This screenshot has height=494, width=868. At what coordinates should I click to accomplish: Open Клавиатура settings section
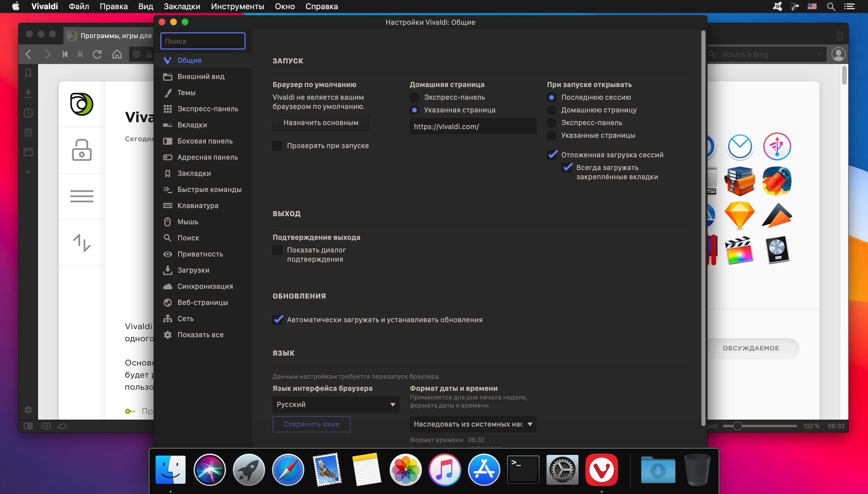[x=203, y=205]
